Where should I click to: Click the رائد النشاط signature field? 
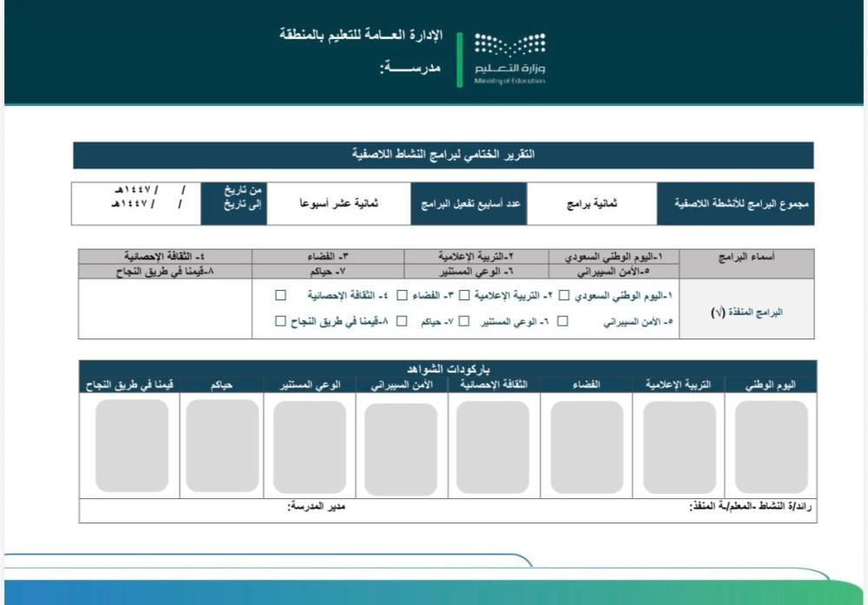pyautogui.click(x=608, y=507)
